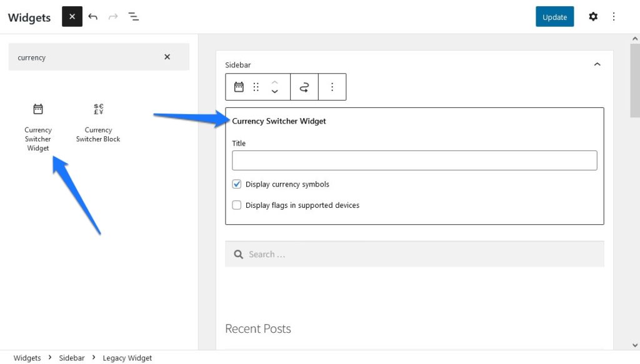Select the Recent Posts heading
Image resolution: width=640 pixels, height=364 pixels.
click(x=258, y=328)
